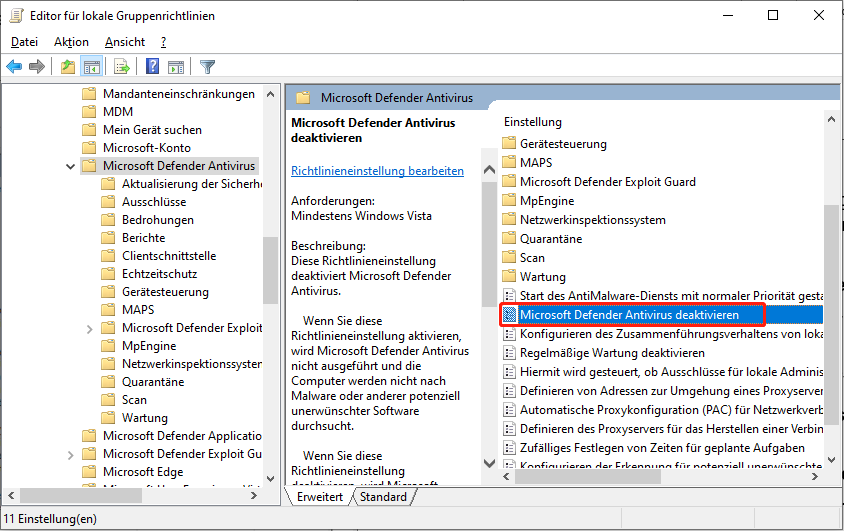Click the Forward arrow in toolbar
This screenshot has width=844, height=531.
(37, 67)
